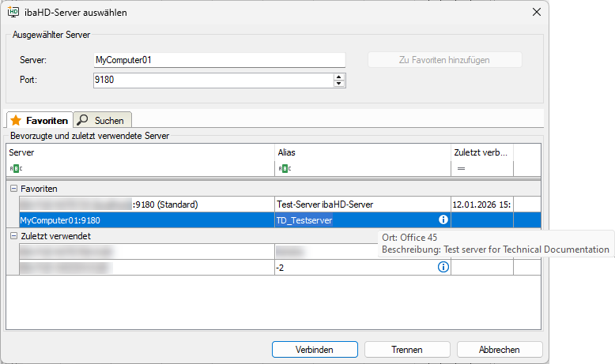Increase port number with up arrow
This screenshot has width=615, height=364.
(339, 77)
